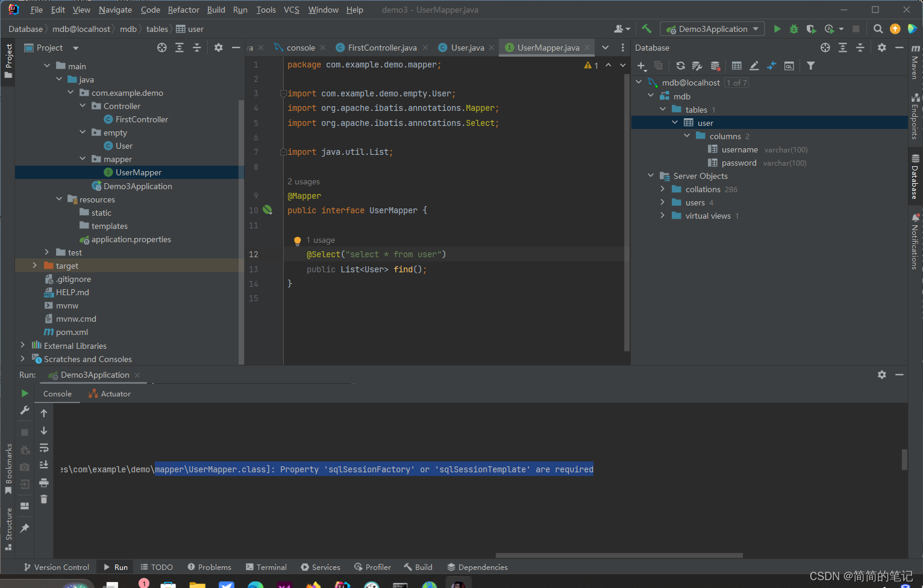Open the Problems tool window
The height and width of the screenshot is (588, 923).
pos(209,567)
